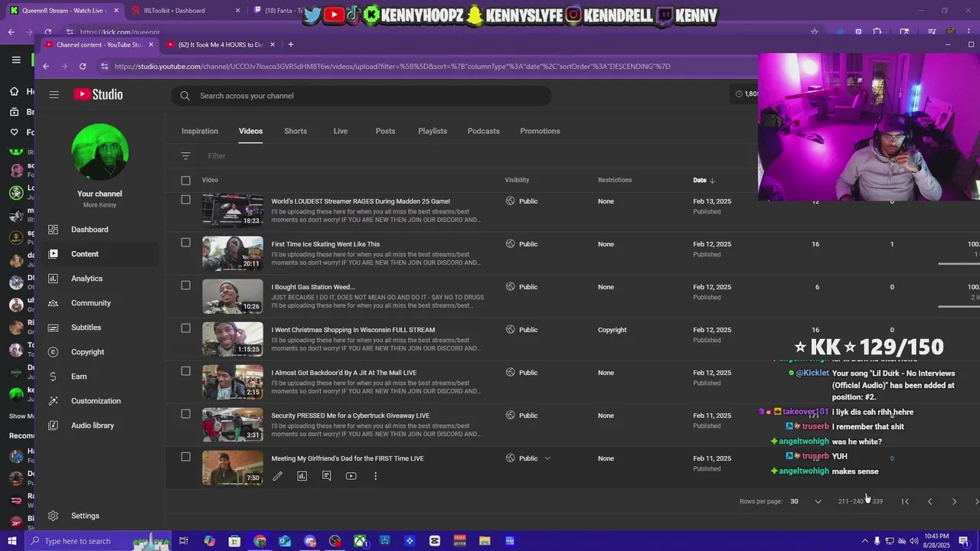Viewport: 980px width, 551px height.
Task: Open Task View on the taskbar
Action: tap(184, 541)
